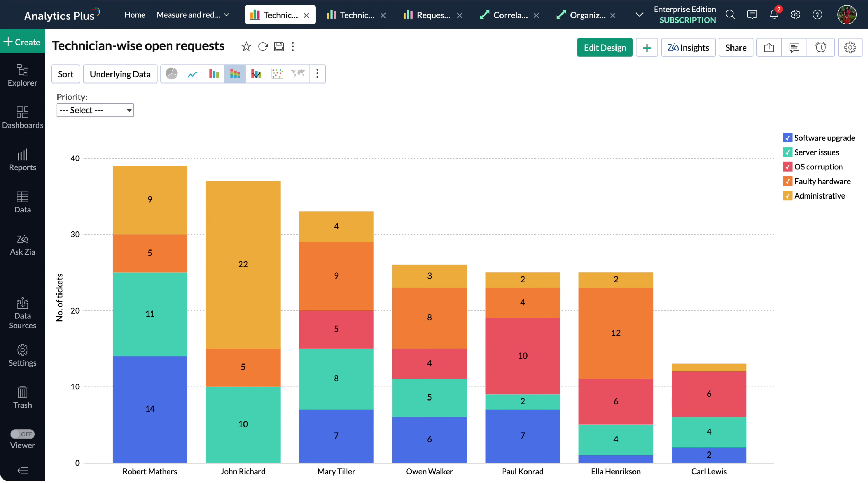
Task: Switch to line chart type icon
Action: (193, 74)
